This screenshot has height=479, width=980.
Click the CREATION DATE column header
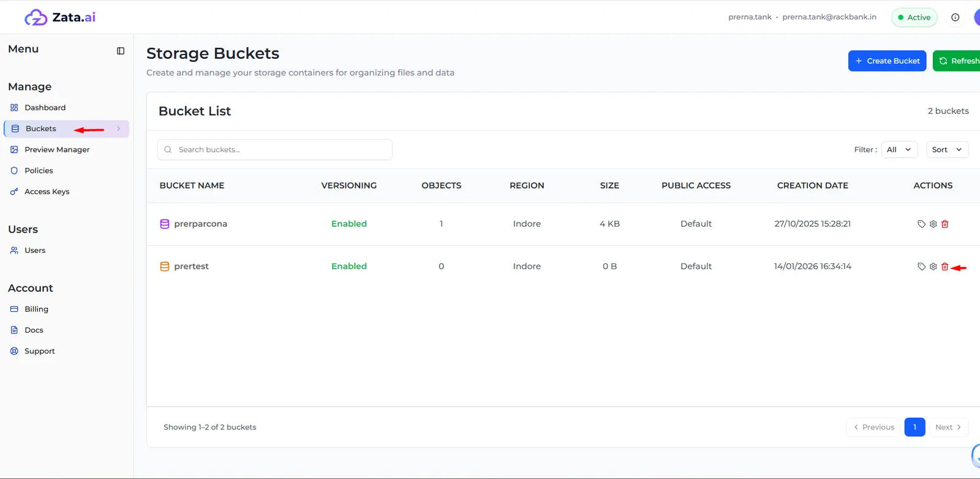812,186
